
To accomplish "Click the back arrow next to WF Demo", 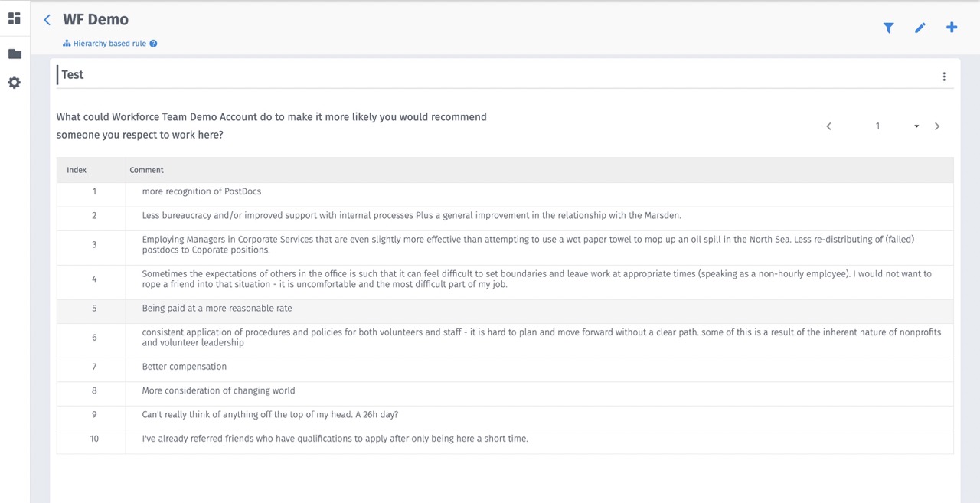I will click(47, 19).
